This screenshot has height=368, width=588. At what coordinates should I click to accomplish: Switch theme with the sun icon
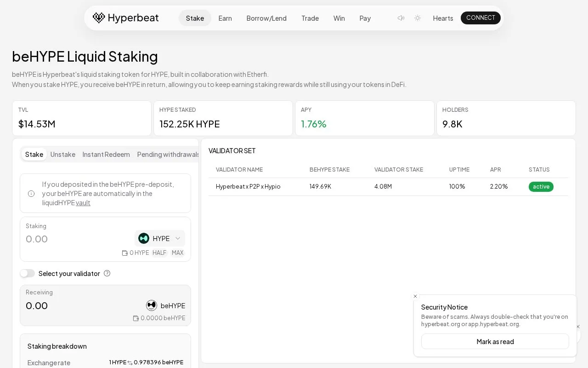click(418, 18)
